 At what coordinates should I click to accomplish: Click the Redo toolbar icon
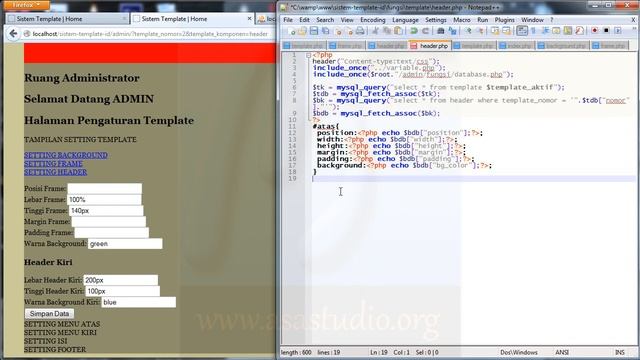click(x=425, y=31)
